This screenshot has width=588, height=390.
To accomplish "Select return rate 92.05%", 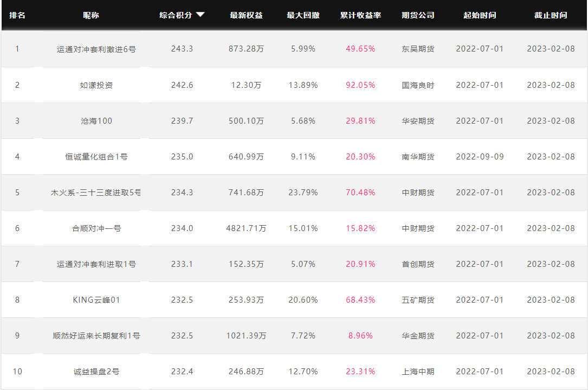I will point(360,85).
